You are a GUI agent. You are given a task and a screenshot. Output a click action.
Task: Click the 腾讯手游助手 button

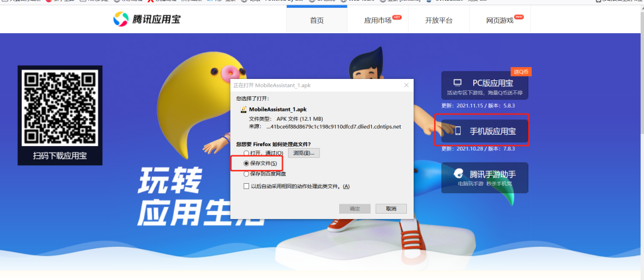click(x=485, y=177)
